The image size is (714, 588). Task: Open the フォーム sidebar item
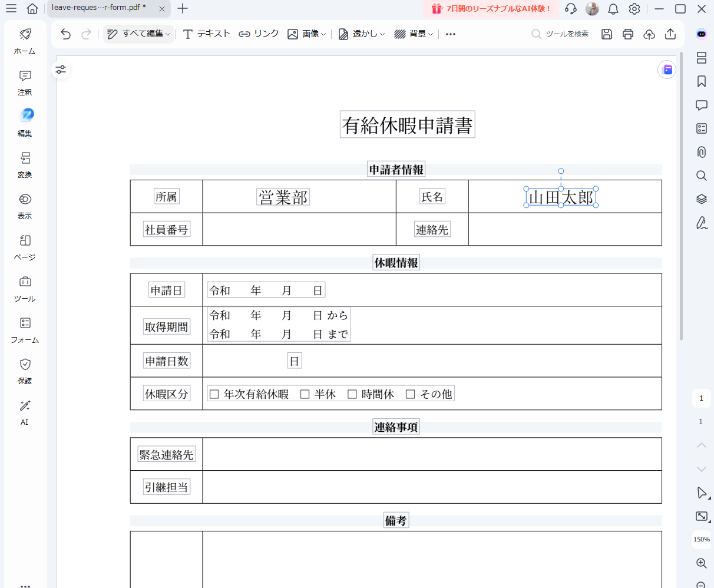tap(25, 330)
